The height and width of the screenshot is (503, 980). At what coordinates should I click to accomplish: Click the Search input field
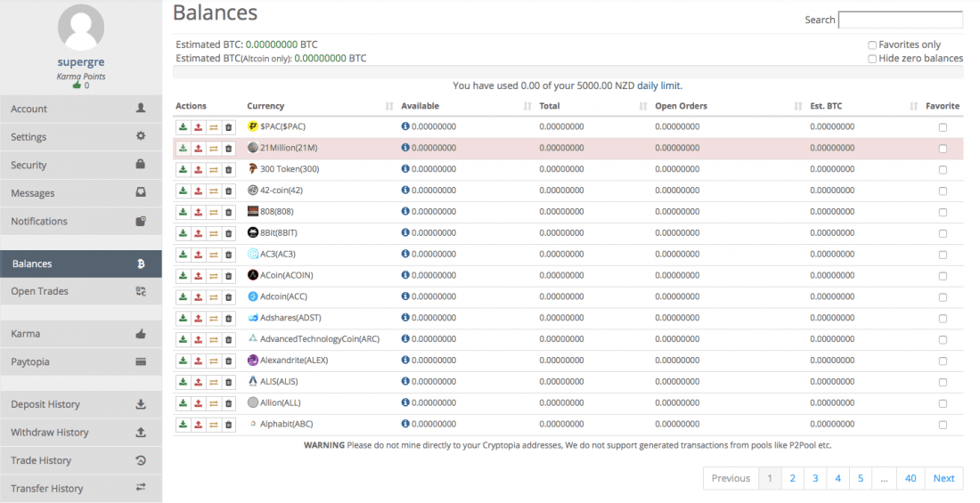[900, 20]
